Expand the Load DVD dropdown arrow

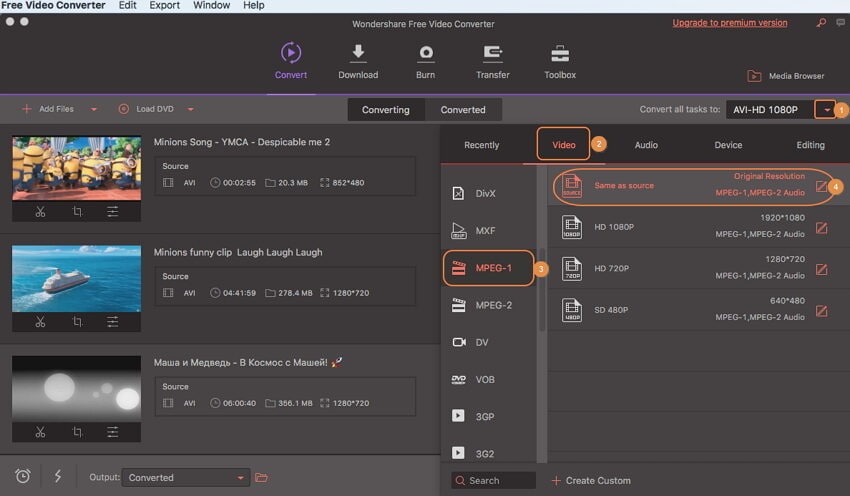pos(190,109)
